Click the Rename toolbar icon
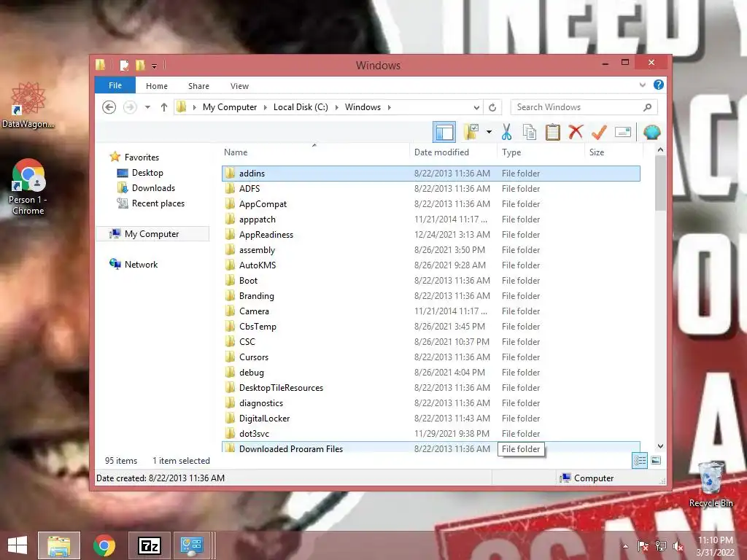 pyautogui.click(x=623, y=132)
